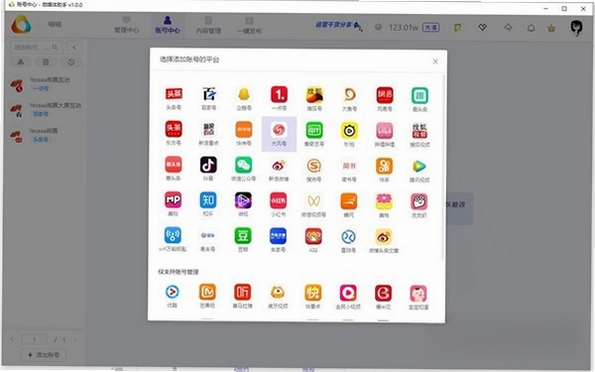The image size is (595, 372).
Task: Pick the 喜马拉雅 red 听 icon
Action: coord(242,292)
